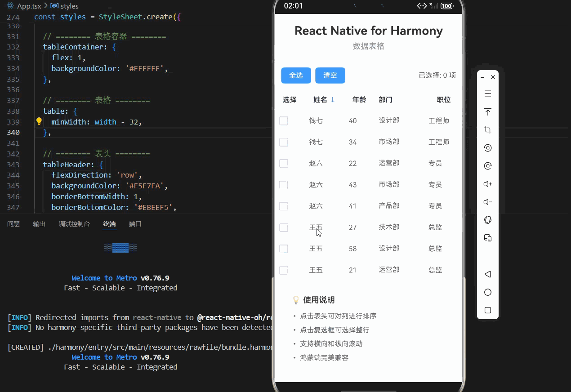571x392 pixels.
Task: Tap the 清空 button
Action: (x=330, y=76)
